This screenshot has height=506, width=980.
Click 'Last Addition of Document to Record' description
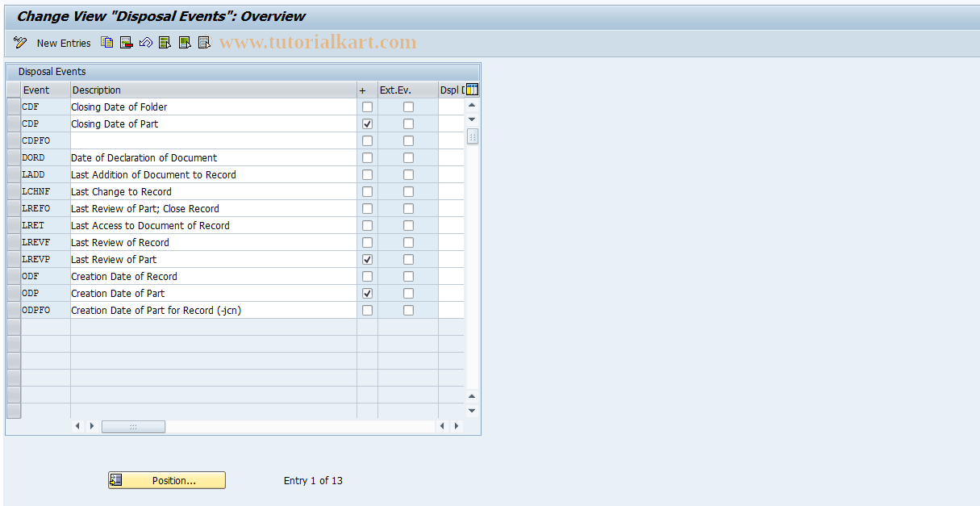pyautogui.click(x=214, y=174)
